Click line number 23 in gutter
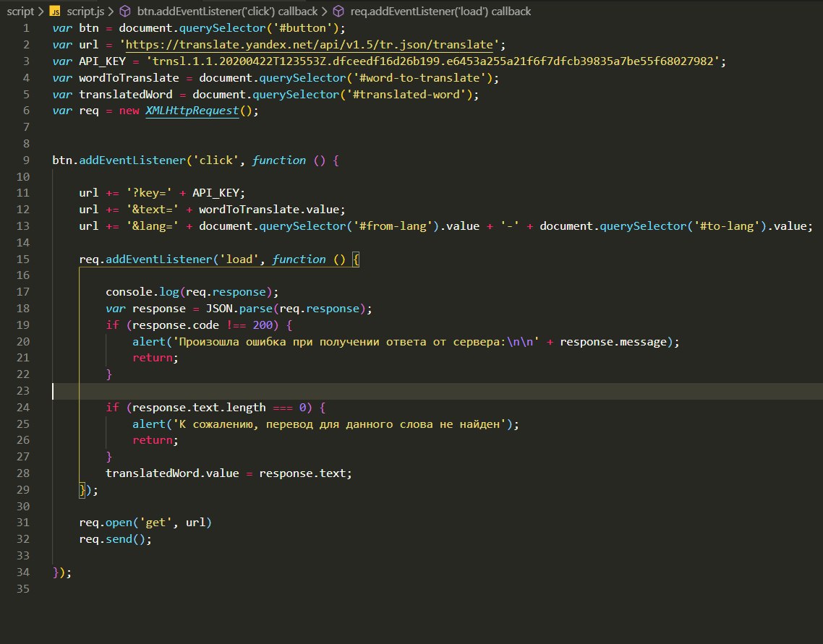This screenshot has width=823, height=644. click(x=23, y=391)
